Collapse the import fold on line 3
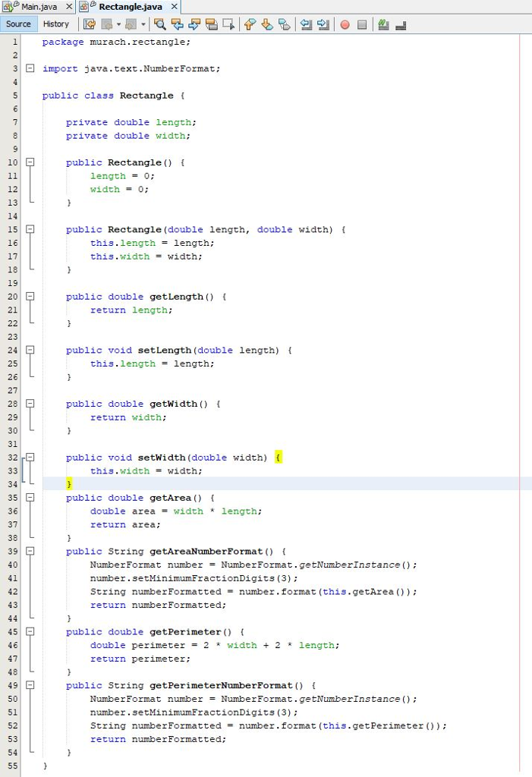 (30, 68)
